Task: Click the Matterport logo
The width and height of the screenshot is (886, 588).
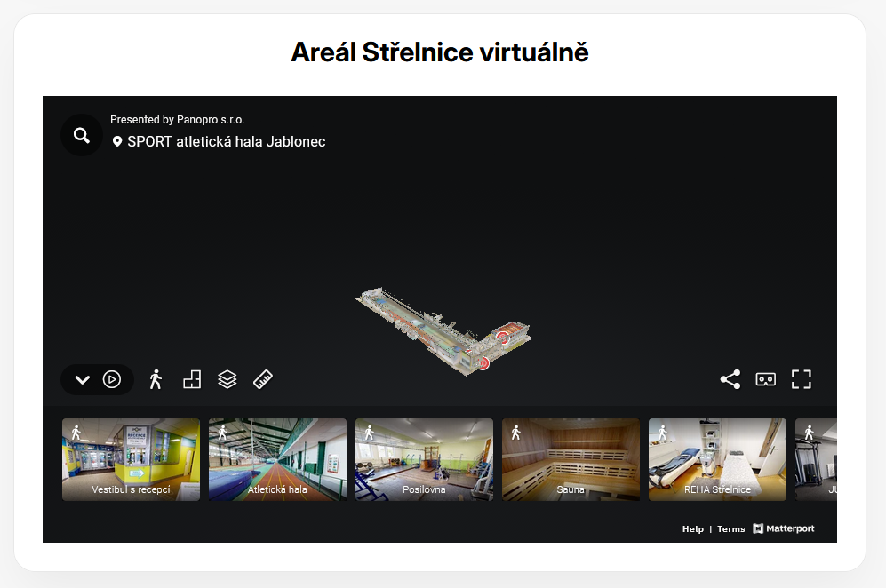Action: [x=783, y=529]
